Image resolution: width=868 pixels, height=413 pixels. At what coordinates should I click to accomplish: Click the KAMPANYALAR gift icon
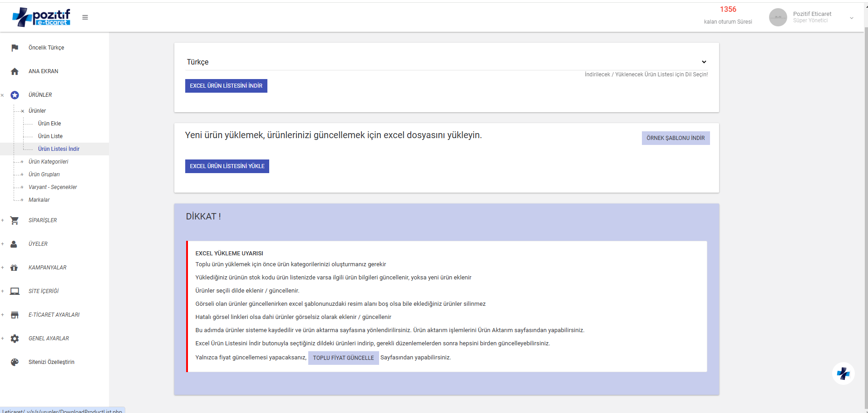pyautogui.click(x=14, y=268)
